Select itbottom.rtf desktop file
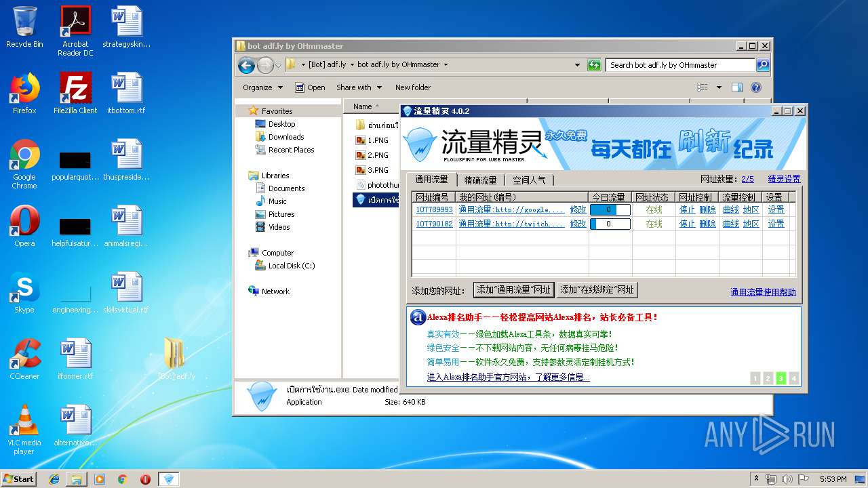Viewport: 868px width, 488px height. (126, 93)
